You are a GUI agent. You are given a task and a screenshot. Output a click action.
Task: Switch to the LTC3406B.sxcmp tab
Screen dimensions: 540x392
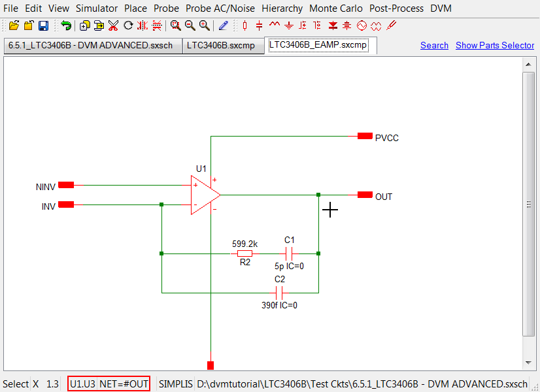click(221, 46)
